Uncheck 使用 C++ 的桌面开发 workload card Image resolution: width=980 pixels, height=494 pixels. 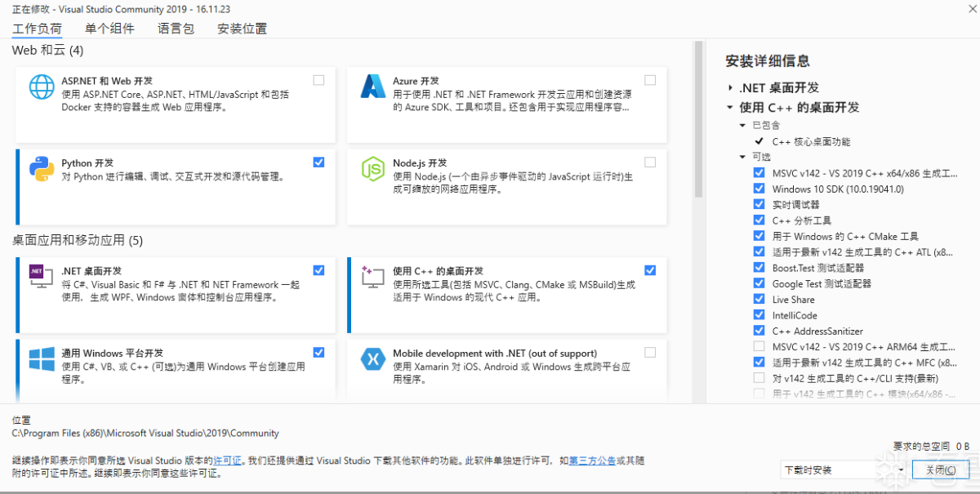coord(650,270)
